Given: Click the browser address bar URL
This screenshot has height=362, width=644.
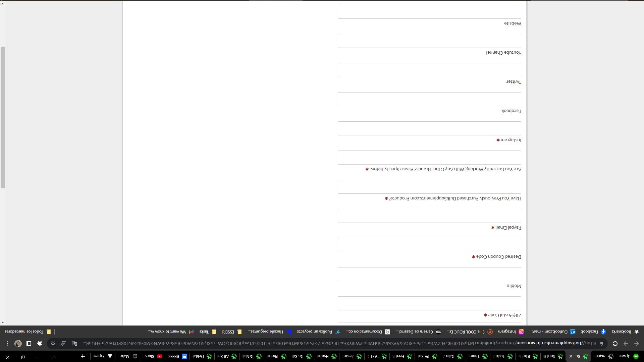Looking at the screenshot, I should [x=339, y=344].
